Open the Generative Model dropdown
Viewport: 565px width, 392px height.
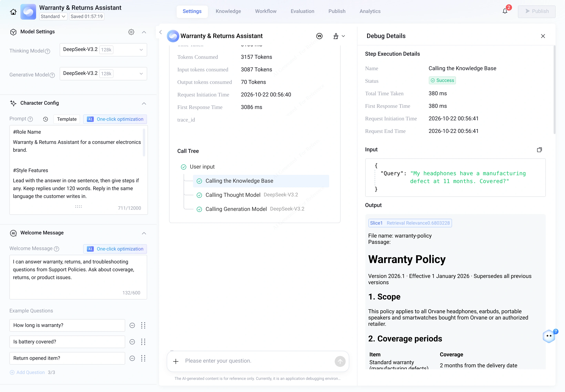coord(103,73)
